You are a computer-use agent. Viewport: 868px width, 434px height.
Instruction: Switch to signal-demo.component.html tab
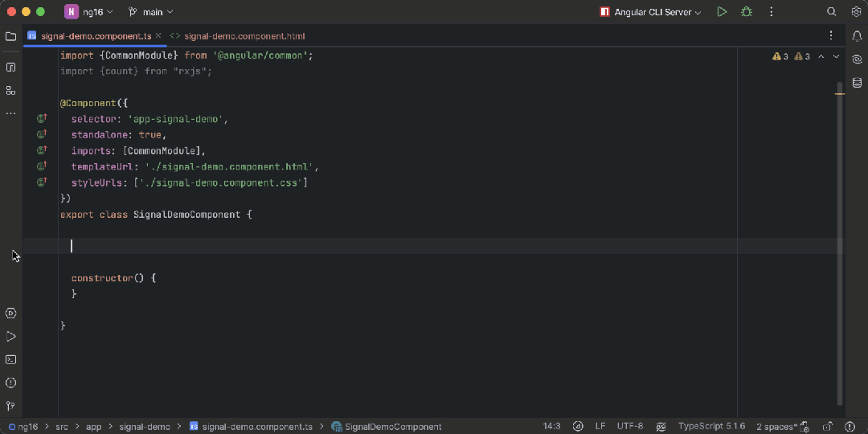[x=244, y=36]
